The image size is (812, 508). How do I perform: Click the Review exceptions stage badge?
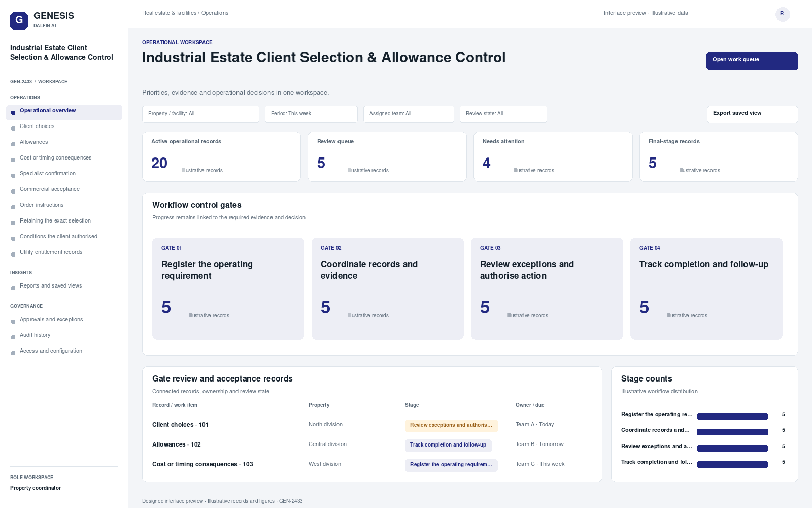coord(451,426)
